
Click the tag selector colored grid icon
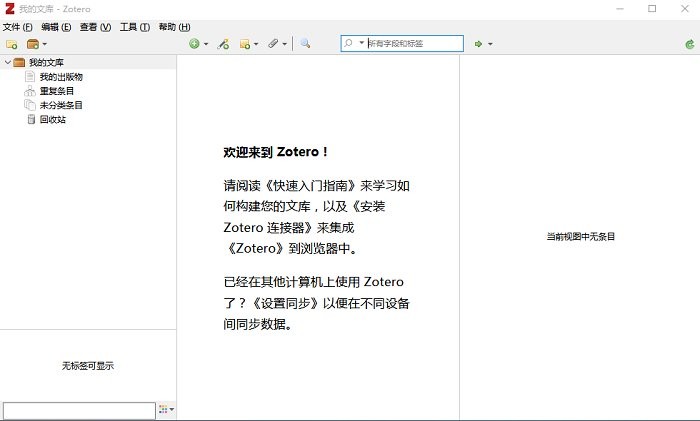(163, 409)
